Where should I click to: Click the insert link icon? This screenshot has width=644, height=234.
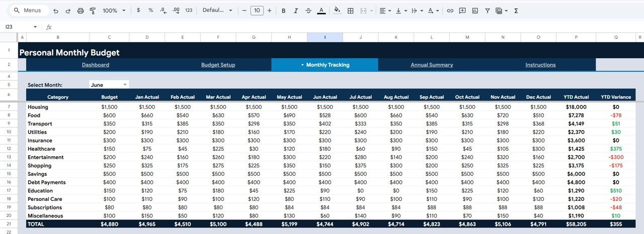(x=450, y=11)
